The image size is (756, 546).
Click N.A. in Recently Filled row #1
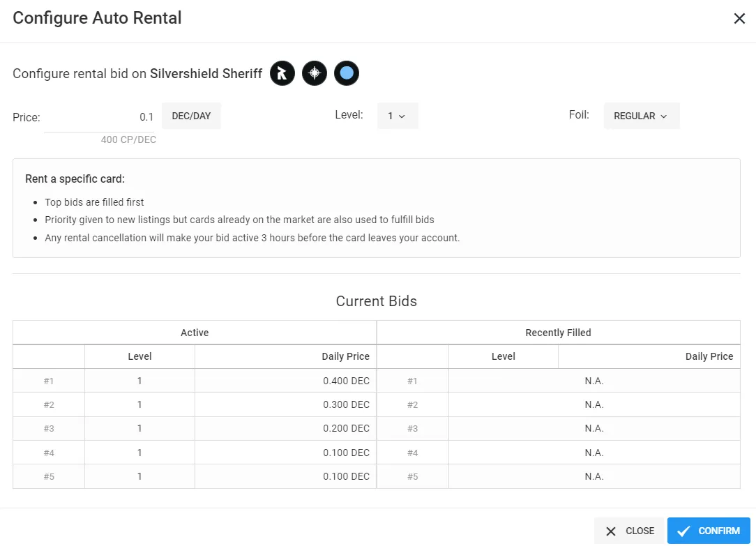pyautogui.click(x=594, y=381)
